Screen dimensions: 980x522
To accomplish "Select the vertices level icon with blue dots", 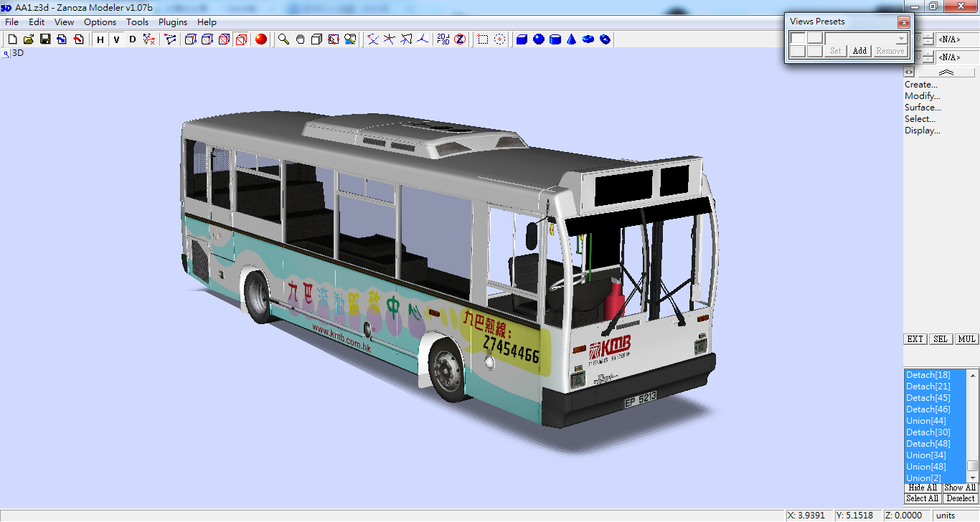I will point(170,39).
